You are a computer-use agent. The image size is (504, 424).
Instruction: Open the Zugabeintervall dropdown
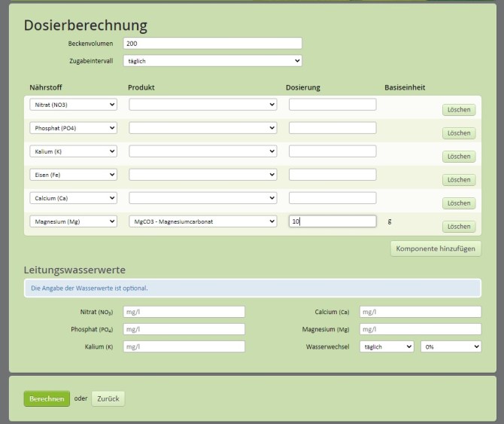pos(213,61)
